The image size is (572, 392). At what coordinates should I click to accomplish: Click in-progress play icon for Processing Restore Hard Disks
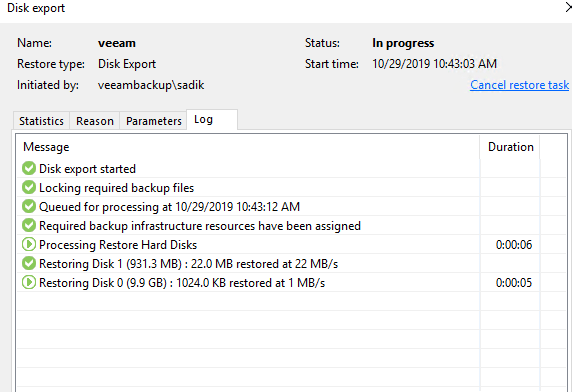pyautogui.click(x=28, y=244)
